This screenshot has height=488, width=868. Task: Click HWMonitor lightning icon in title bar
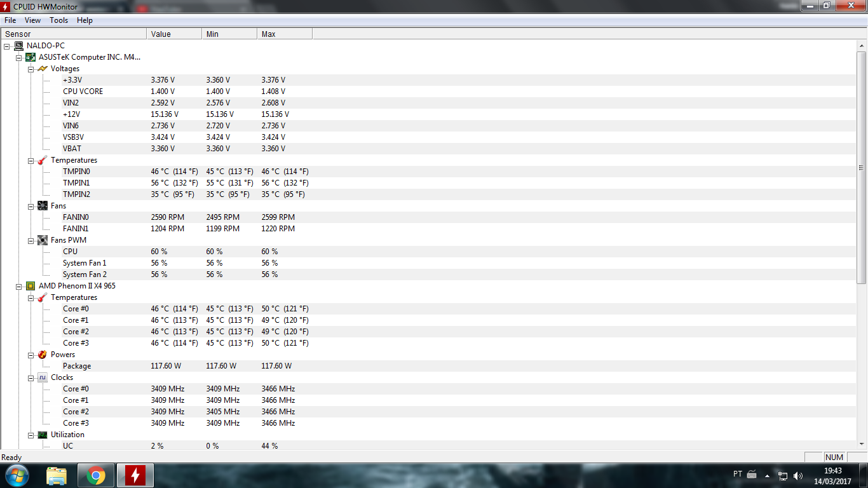tap(6, 6)
